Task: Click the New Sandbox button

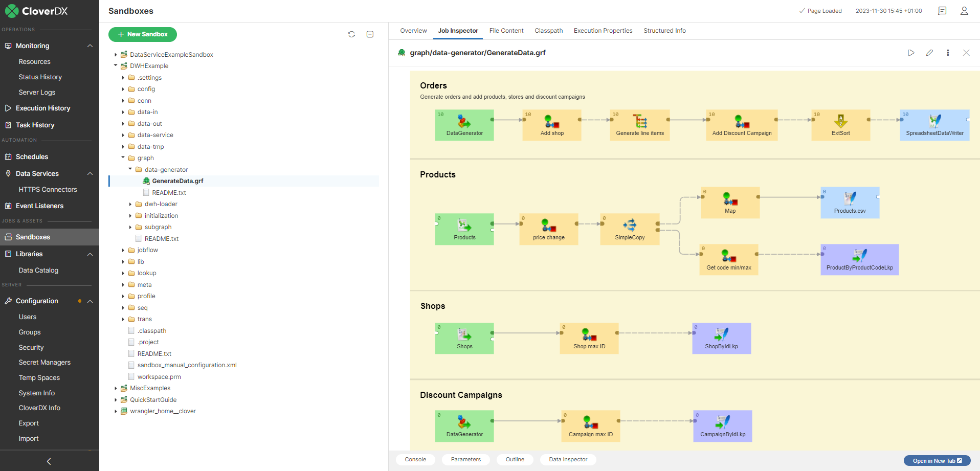Action: click(x=143, y=34)
